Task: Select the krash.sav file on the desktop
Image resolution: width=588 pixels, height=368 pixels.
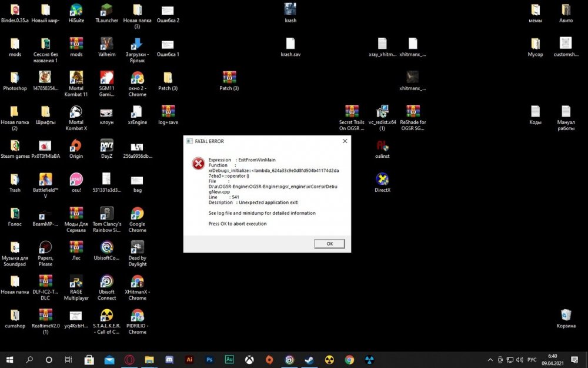Action: click(x=290, y=47)
